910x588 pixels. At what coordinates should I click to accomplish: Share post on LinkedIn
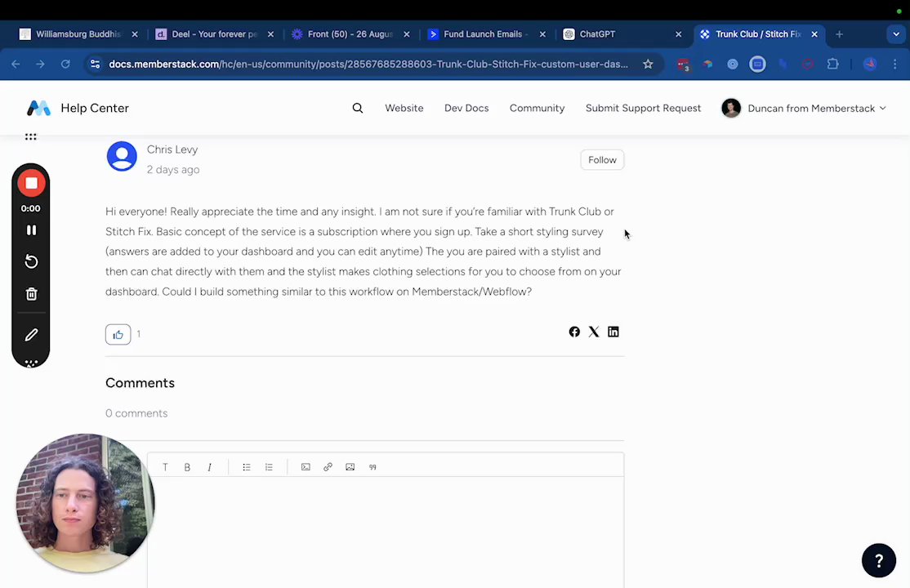click(x=613, y=332)
